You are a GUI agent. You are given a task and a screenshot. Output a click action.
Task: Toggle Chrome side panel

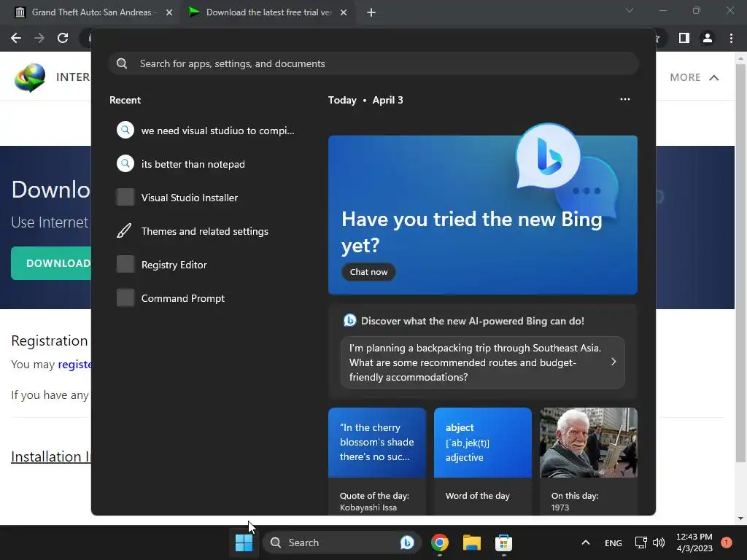[684, 38]
